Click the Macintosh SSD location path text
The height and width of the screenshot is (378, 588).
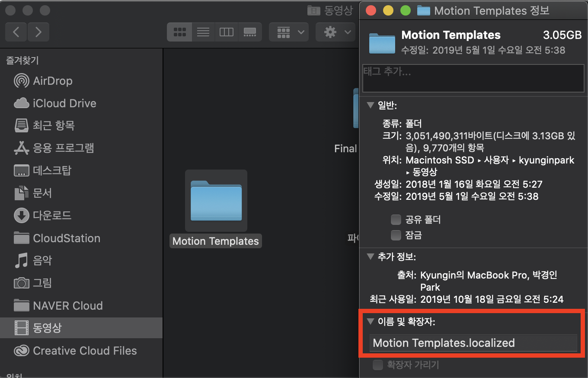[440, 160]
